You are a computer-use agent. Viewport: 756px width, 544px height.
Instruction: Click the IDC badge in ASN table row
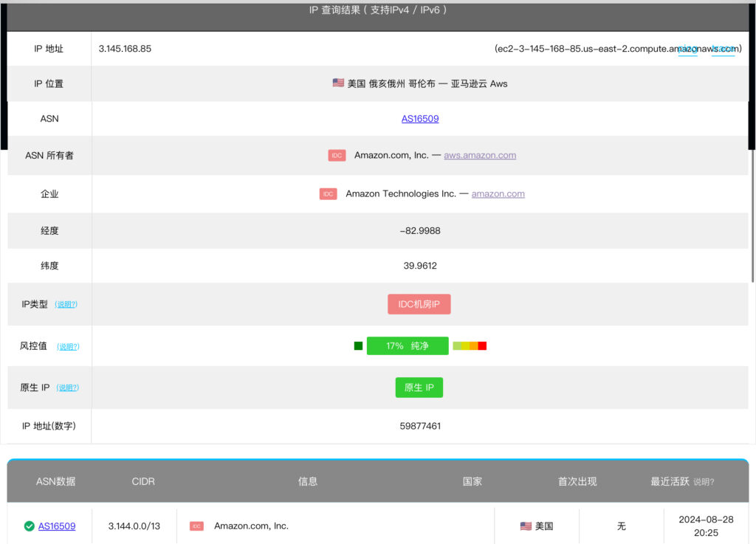196,526
